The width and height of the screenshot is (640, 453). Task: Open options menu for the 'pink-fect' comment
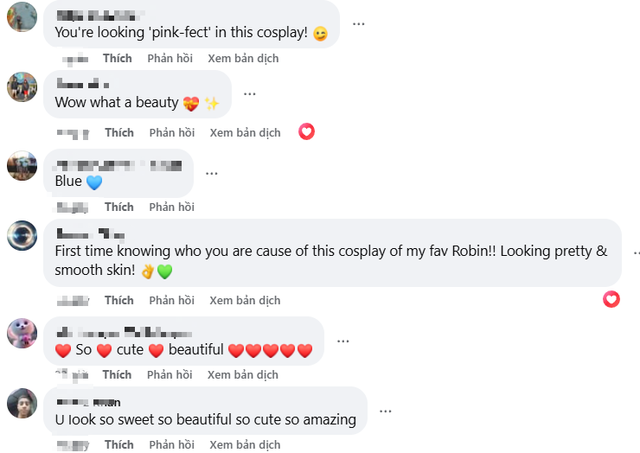358,23
